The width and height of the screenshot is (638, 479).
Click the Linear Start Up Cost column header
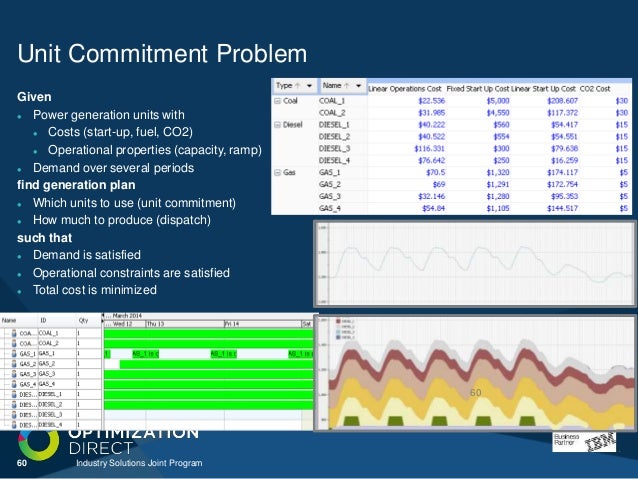[x=543, y=88]
